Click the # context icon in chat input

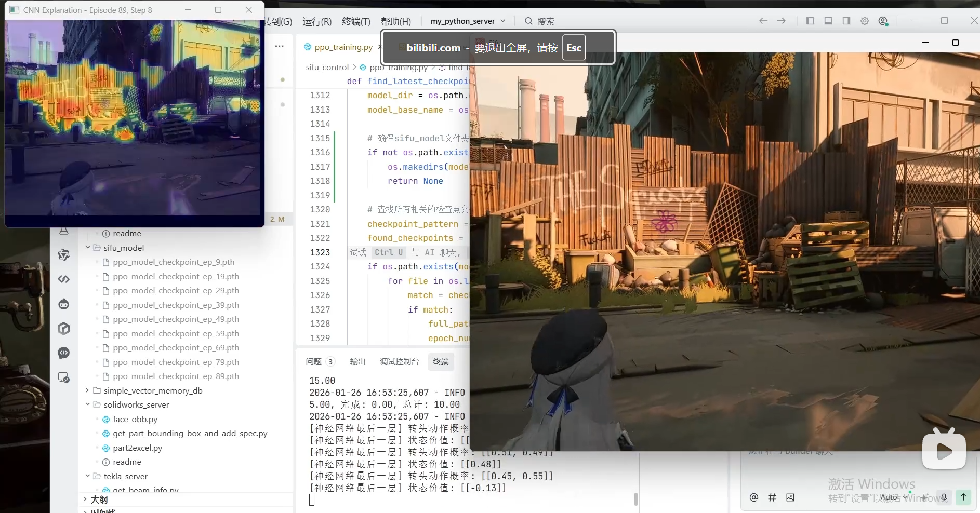click(772, 497)
